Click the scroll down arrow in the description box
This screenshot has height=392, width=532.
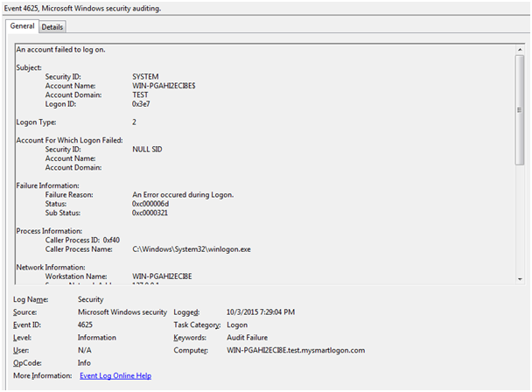pyautogui.click(x=520, y=279)
